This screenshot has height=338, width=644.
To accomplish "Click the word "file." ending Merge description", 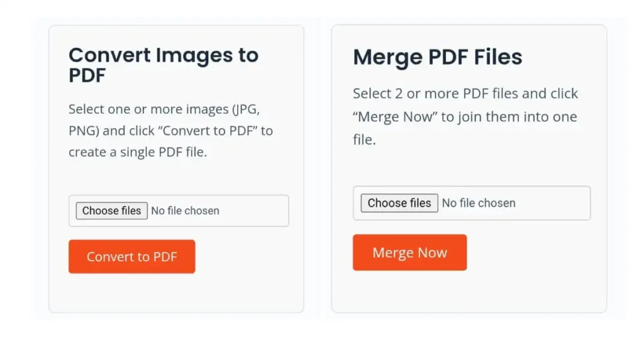I will (364, 140).
